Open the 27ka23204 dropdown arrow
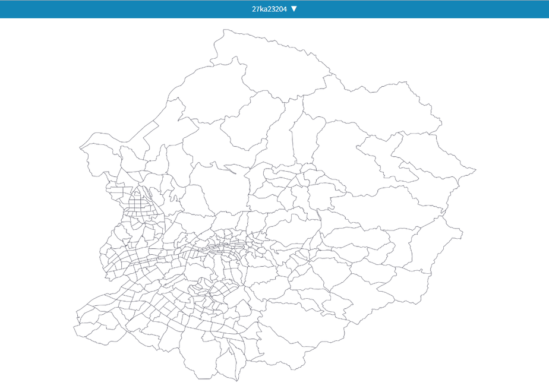The image size is (549, 392). click(x=294, y=9)
